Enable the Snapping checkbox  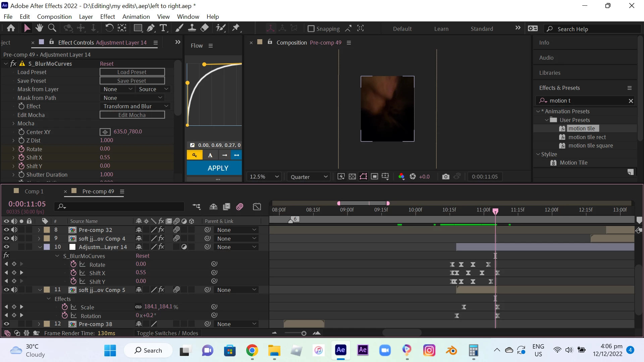pos(311,29)
